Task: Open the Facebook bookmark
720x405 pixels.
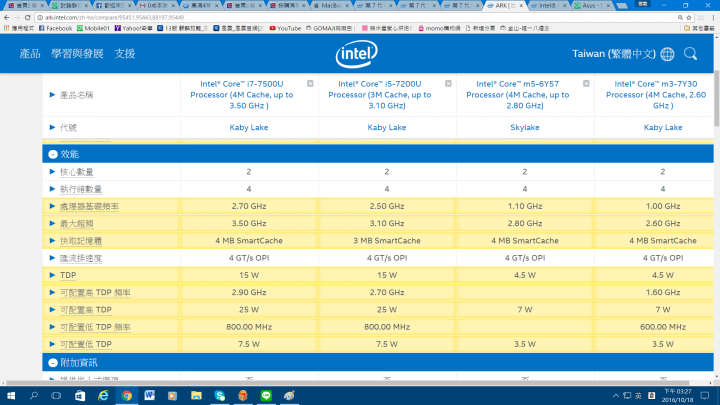Action: click(56, 28)
